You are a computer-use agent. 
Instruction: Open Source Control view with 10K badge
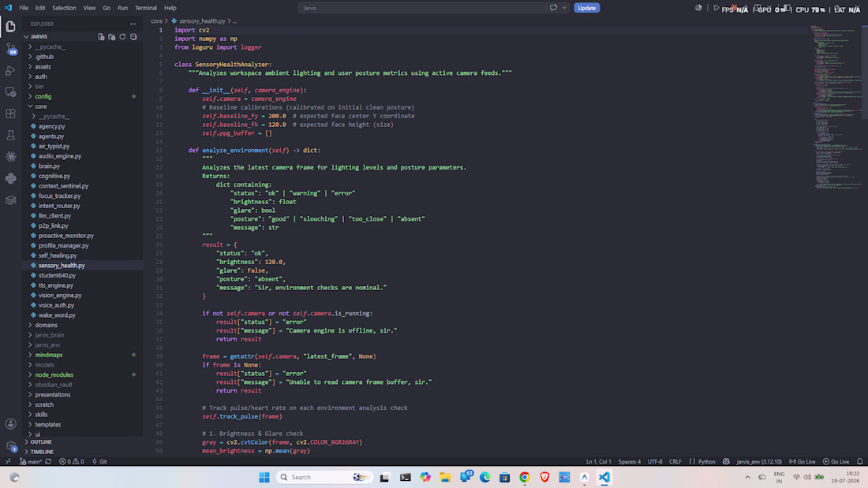coord(10,49)
